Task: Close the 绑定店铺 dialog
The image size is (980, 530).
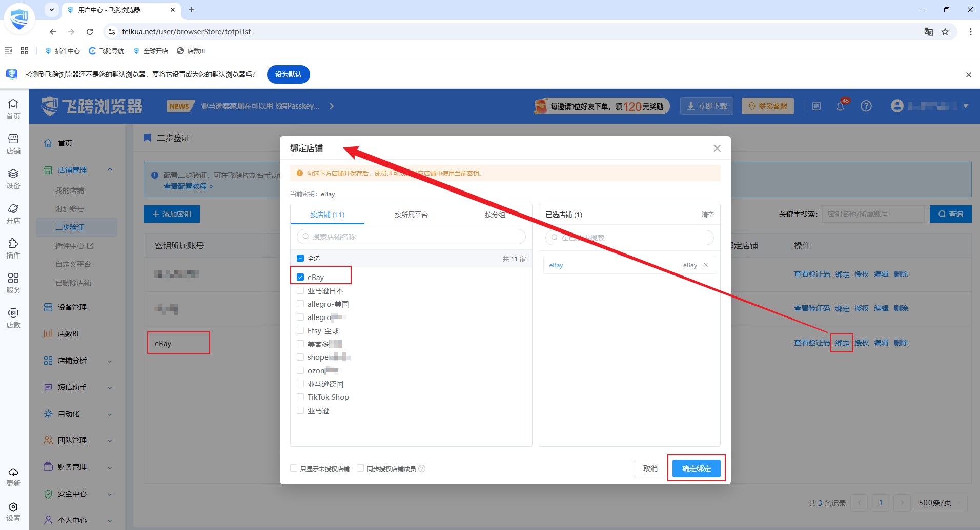Action: pos(717,148)
